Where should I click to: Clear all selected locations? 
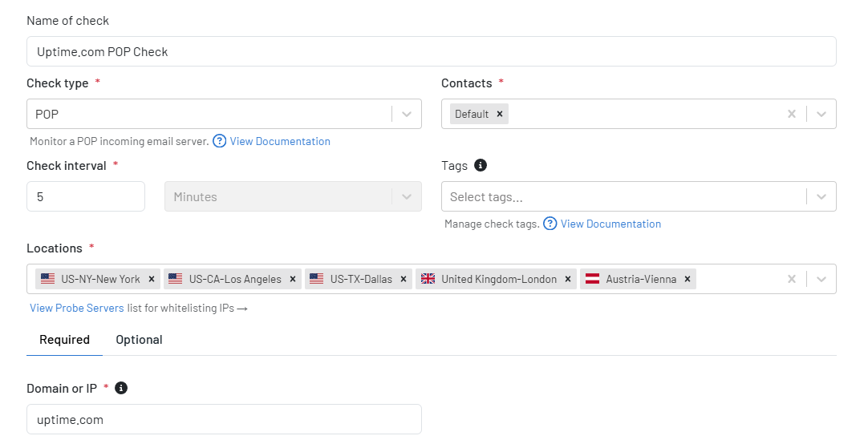[x=792, y=280]
